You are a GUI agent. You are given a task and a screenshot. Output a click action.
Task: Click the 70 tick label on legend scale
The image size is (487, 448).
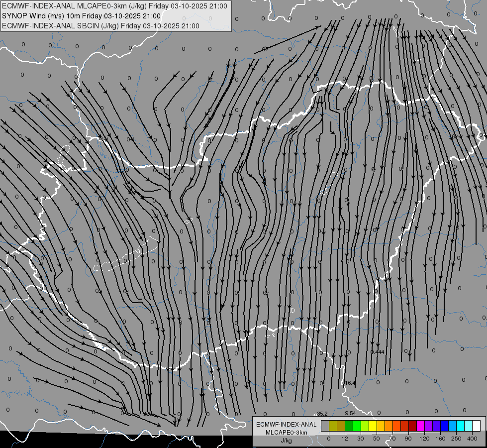point(392,439)
